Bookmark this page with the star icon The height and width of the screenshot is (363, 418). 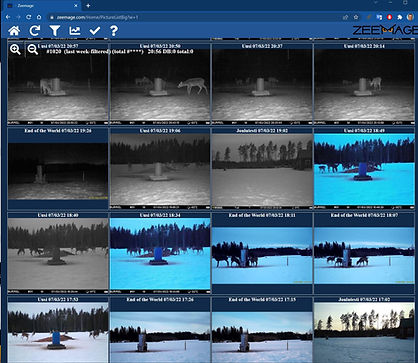[356, 17]
